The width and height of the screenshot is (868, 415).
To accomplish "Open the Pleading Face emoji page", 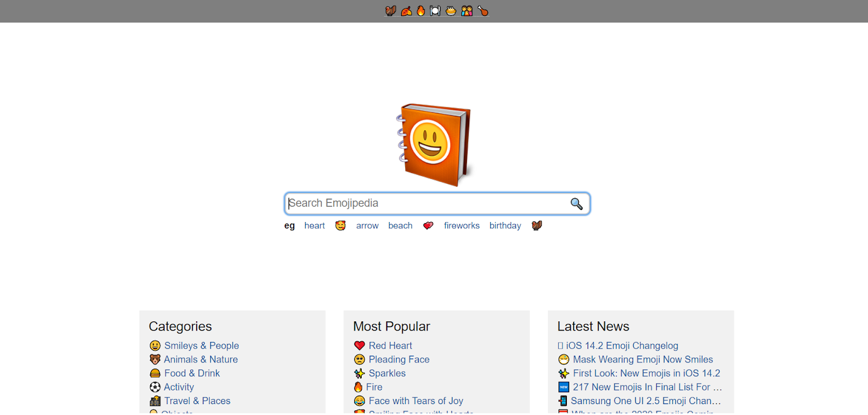I will 399,360.
